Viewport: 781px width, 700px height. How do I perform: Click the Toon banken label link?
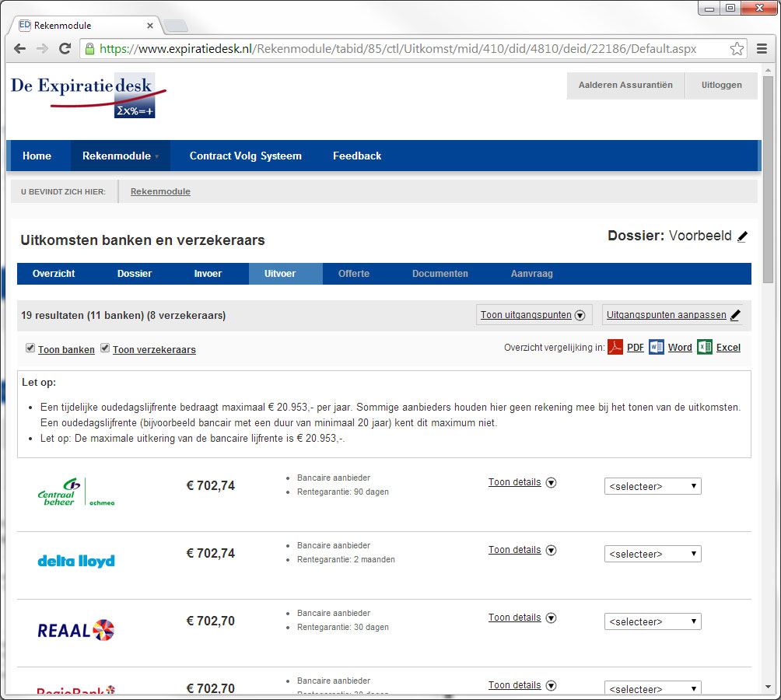point(66,350)
